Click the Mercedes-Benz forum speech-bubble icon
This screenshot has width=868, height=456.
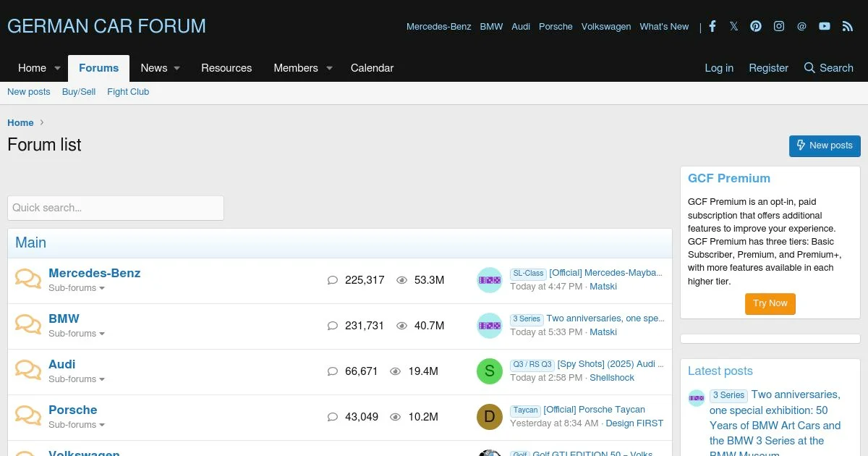click(x=28, y=279)
